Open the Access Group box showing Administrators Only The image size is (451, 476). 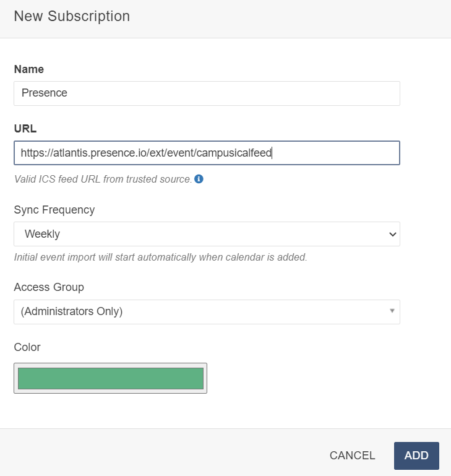pyautogui.click(x=207, y=312)
